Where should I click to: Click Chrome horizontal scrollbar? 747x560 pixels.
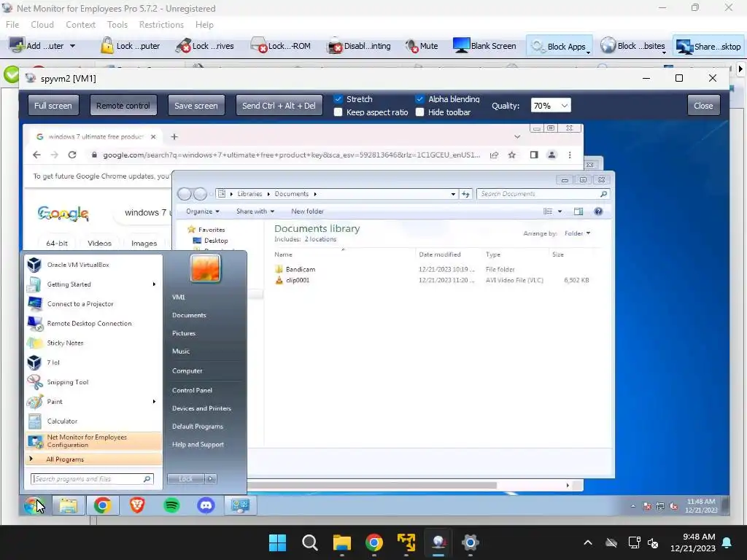pyautogui.click(x=371, y=485)
